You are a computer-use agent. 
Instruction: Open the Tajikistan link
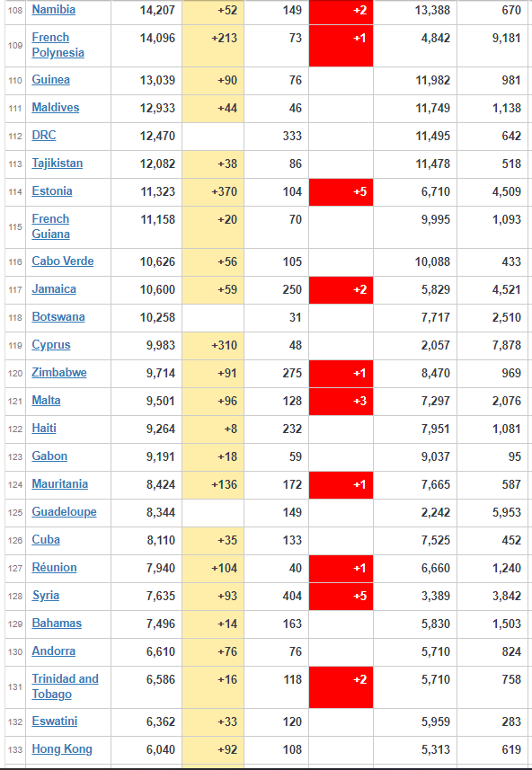57,163
